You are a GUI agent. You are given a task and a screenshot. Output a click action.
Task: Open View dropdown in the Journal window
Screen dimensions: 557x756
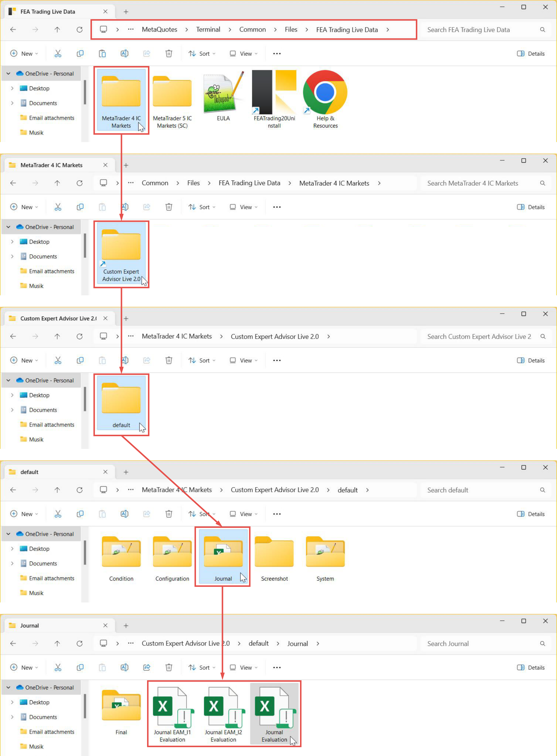(x=244, y=667)
